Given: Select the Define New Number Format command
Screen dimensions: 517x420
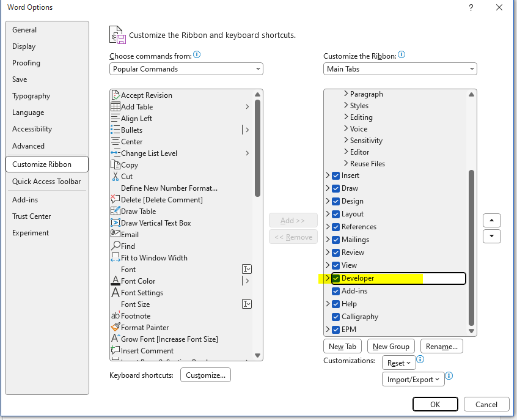Looking at the screenshot, I should tap(181, 188).
